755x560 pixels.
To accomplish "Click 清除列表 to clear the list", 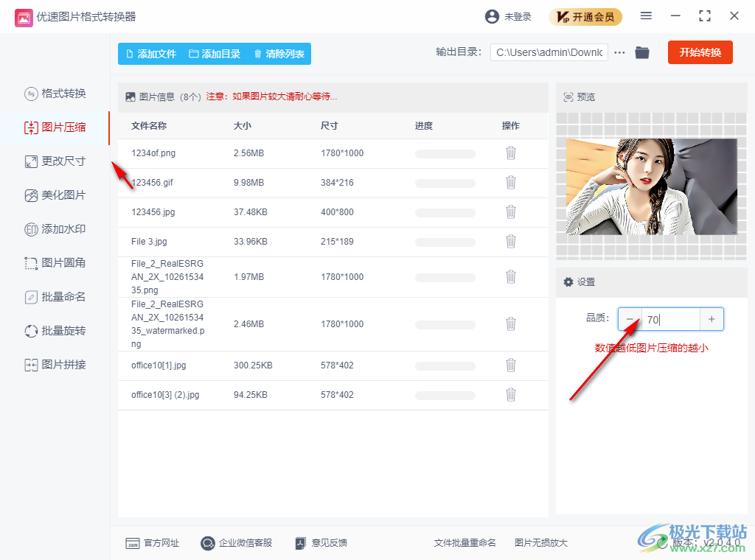I will [279, 54].
